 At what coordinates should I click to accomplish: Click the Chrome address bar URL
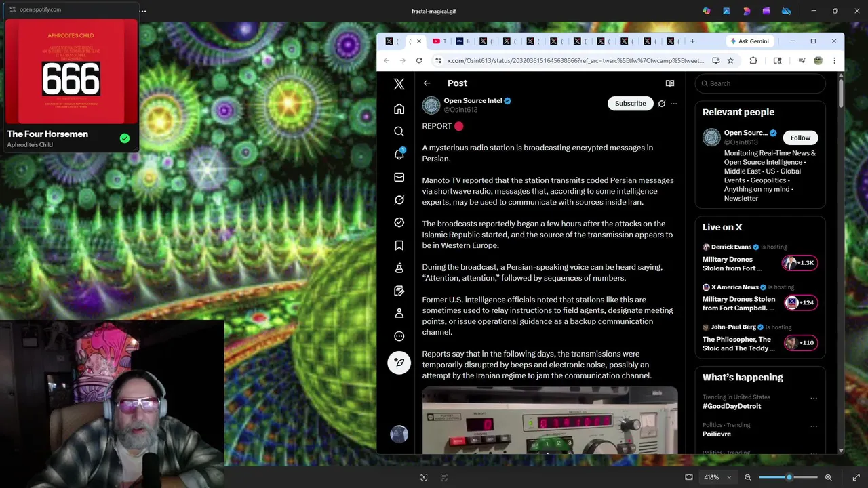575,60
